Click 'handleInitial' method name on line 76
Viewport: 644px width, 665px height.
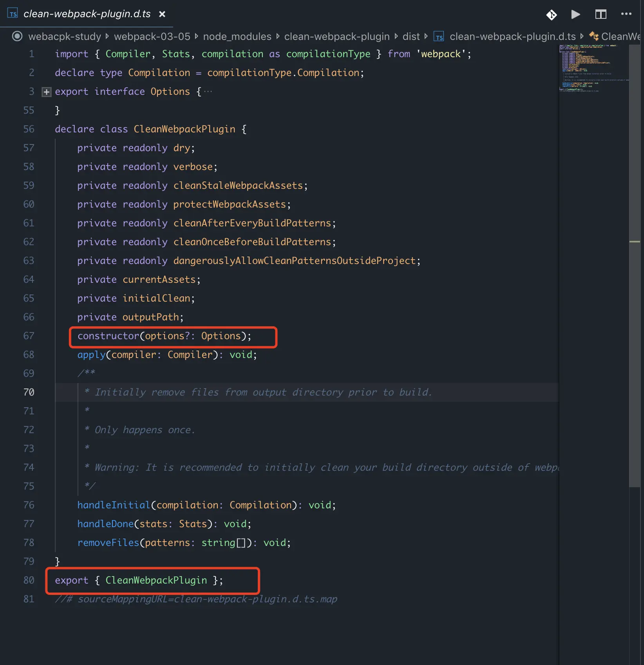114,505
